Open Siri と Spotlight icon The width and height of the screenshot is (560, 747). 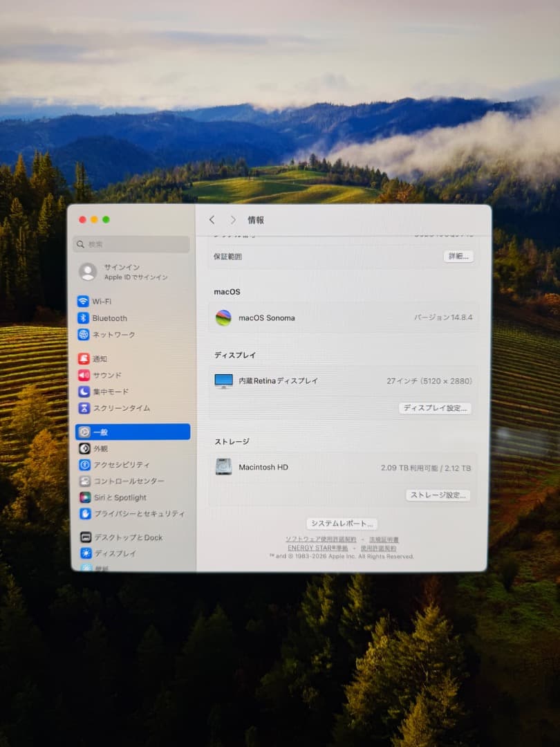click(x=85, y=497)
